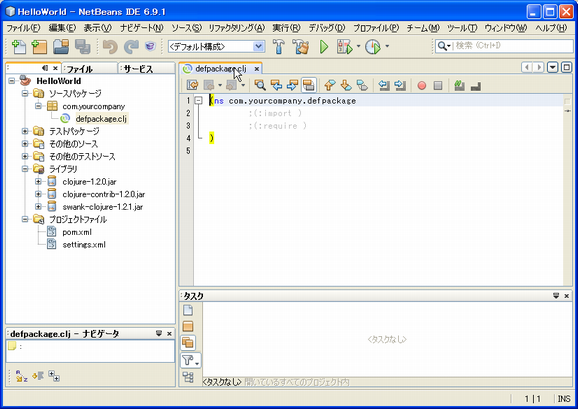Click the Previous Bookmark icon

tap(330, 85)
